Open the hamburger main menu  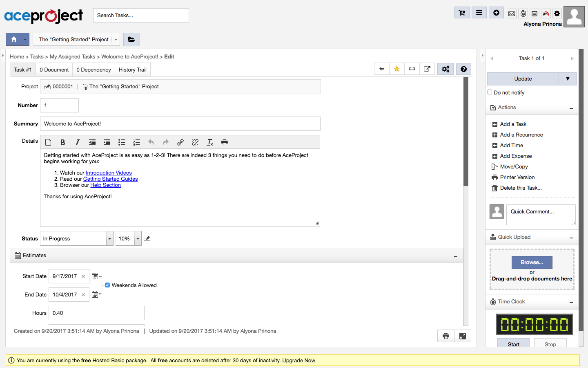(x=479, y=13)
